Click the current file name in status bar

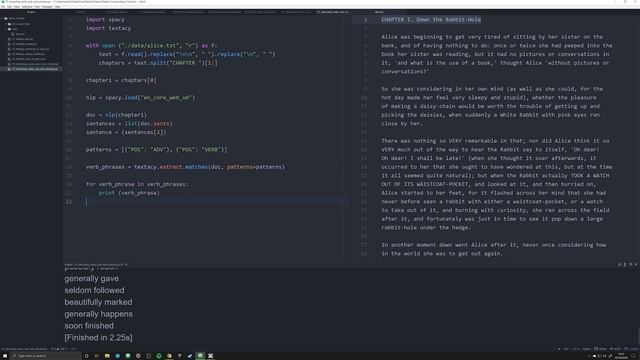[x=24, y=349]
